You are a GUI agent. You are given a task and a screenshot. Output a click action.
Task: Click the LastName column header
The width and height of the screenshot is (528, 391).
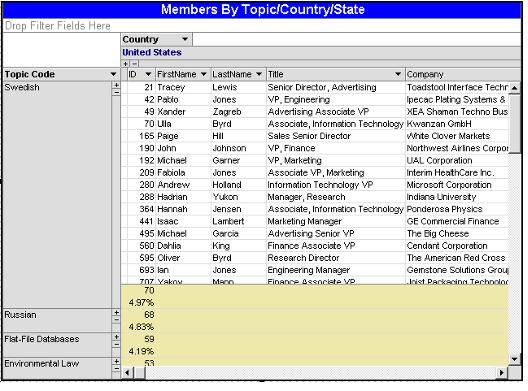(238, 74)
